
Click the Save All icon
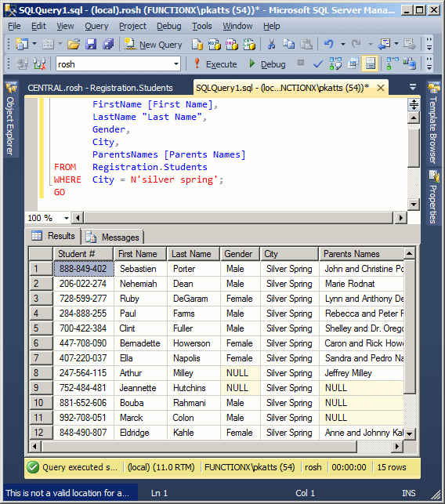pos(108,44)
